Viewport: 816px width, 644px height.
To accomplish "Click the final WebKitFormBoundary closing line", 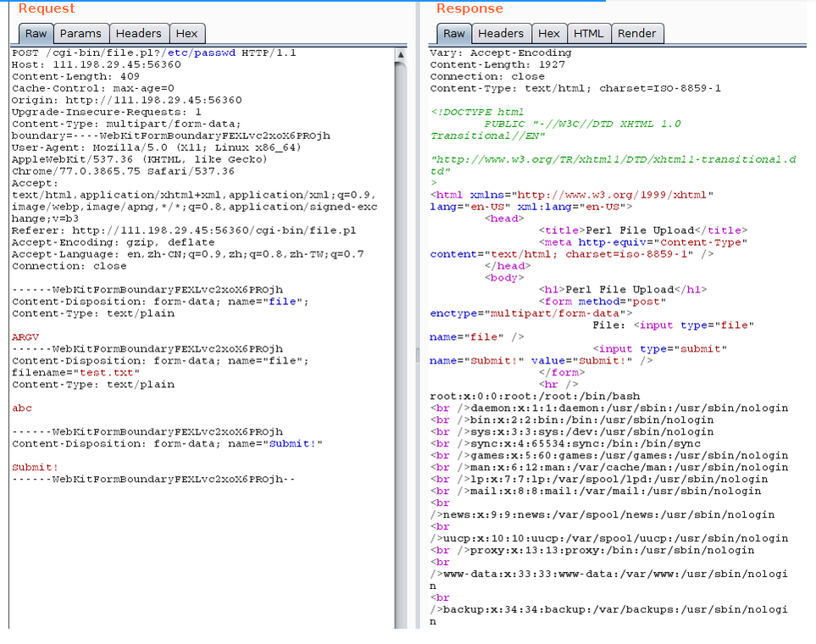I will [153, 480].
